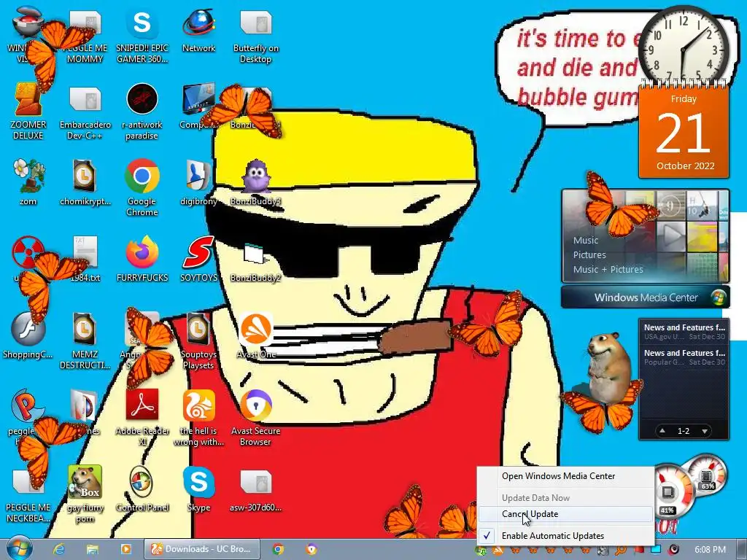Open Butterfly on Desktop shortcut

[x=256, y=36]
